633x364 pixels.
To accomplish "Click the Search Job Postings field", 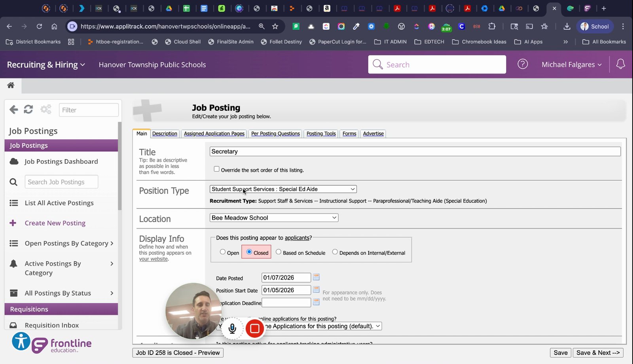I will (x=61, y=182).
